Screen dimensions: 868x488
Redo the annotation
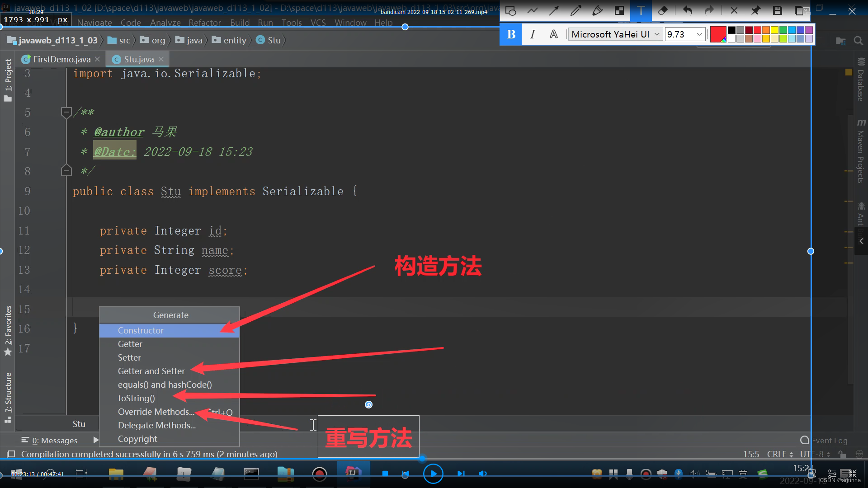[x=709, y=11]
